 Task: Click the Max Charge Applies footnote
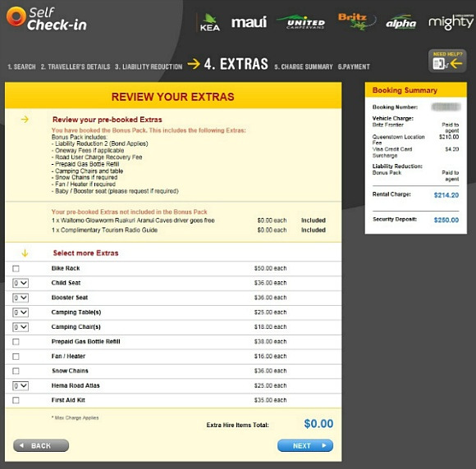(x=75, y=417)
